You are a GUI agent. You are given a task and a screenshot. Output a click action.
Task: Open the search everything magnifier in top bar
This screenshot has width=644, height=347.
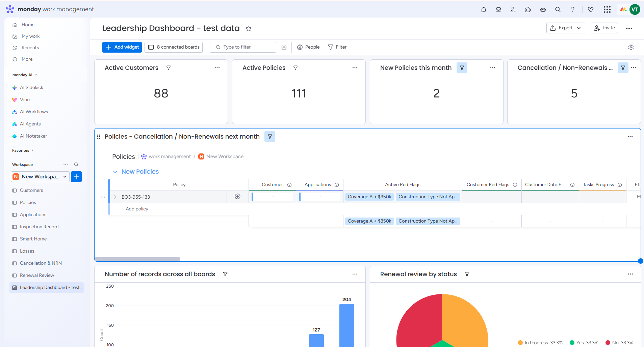[x=558, y=9]
